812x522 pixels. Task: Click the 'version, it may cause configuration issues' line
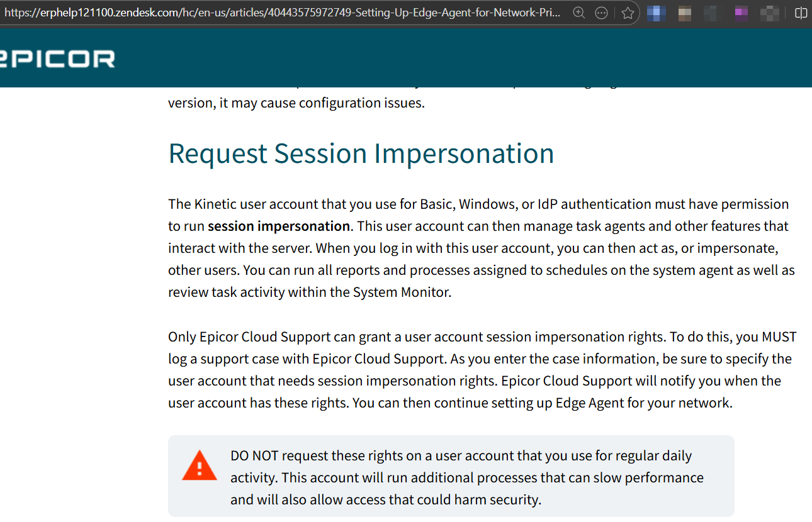pyautogui.click(x=296, y=103)
